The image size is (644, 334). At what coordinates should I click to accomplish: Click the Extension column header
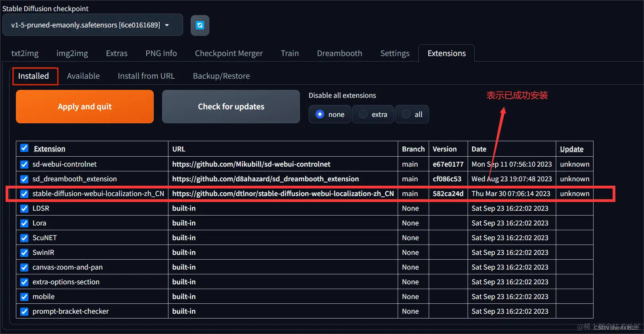point(50,149)
